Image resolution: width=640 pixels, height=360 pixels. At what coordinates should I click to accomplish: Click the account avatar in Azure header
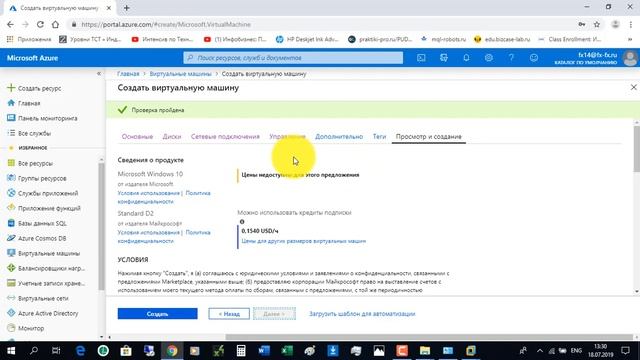pos(630,58)
